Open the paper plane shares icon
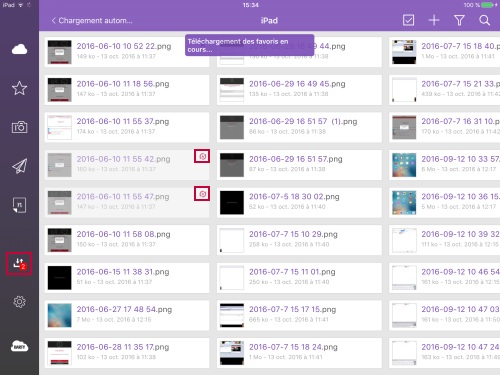 pos(19,166)
